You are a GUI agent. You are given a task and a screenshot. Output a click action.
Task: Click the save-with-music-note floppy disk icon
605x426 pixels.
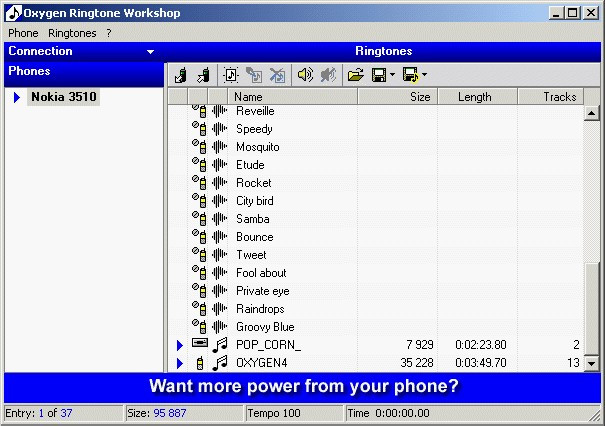click(411, 74)
